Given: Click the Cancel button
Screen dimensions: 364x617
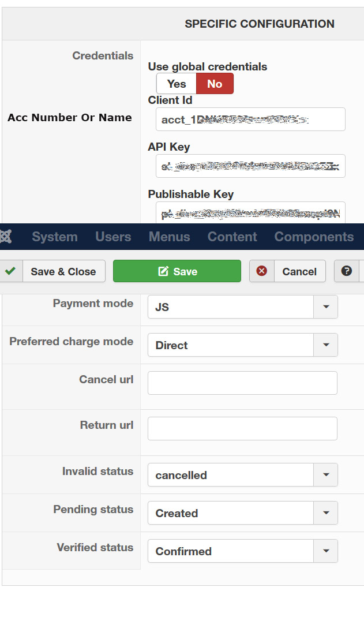Looking at the screenshot, I should (x=287, y=271).
